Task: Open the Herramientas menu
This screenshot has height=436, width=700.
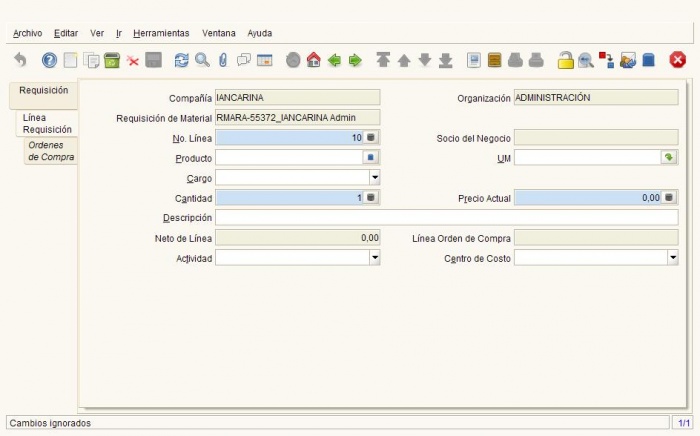Action: coord(161,33)
